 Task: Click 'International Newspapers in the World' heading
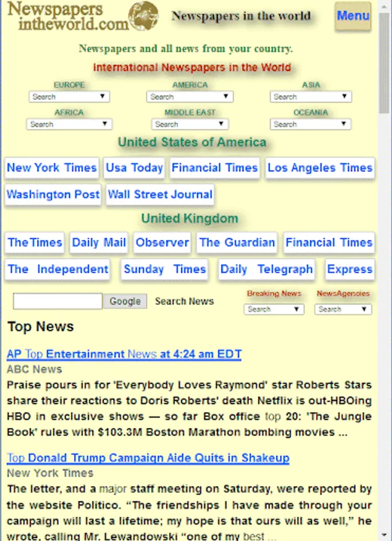pyautogui.click(x=192, y=67)
